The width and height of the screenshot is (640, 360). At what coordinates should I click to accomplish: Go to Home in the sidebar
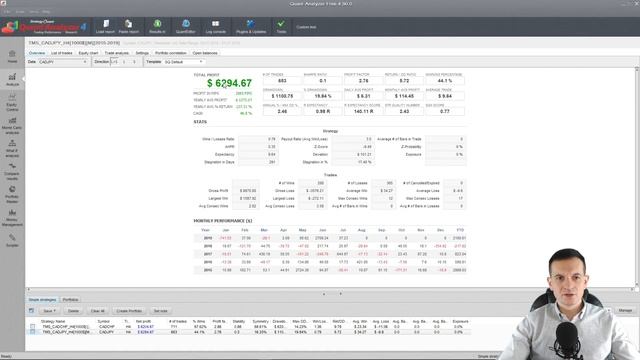(x=12, y=57)
